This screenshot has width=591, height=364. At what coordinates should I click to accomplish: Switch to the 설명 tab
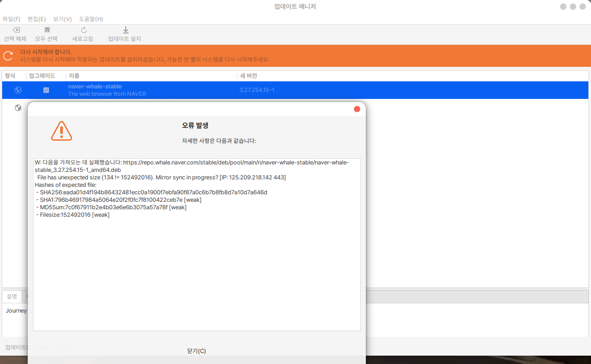[12, 296]
